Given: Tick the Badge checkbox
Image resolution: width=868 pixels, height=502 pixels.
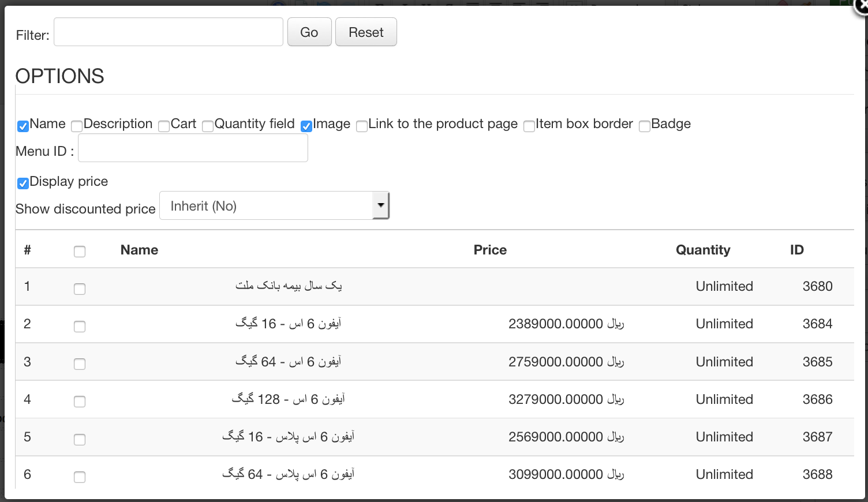Looking at the screenshot, I should tap(645, 126).
